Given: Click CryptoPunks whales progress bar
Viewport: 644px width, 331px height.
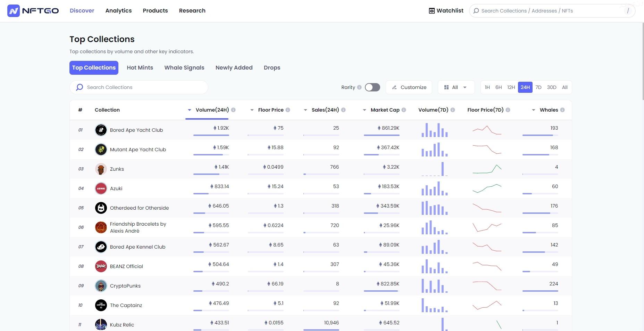Looking at the screenshot, I should (x=540, y=291).
